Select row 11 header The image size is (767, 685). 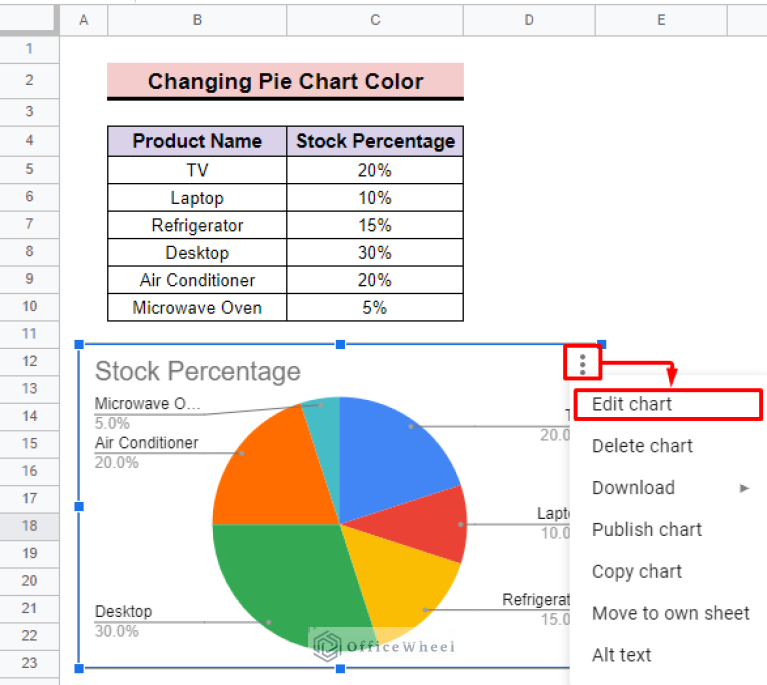point(29,334)
